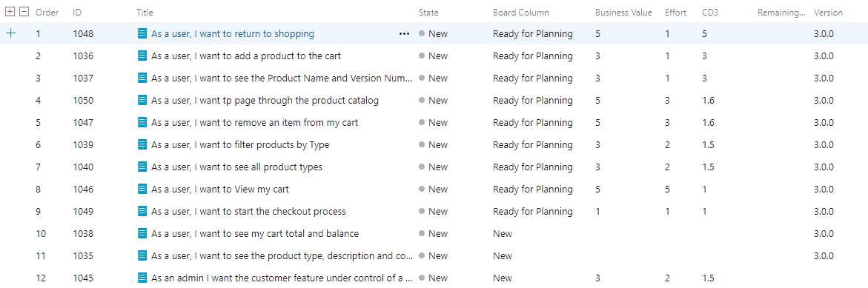Click the backlog icon for item 1037
The height and width of the screenshot is (288, 868).
142,78
